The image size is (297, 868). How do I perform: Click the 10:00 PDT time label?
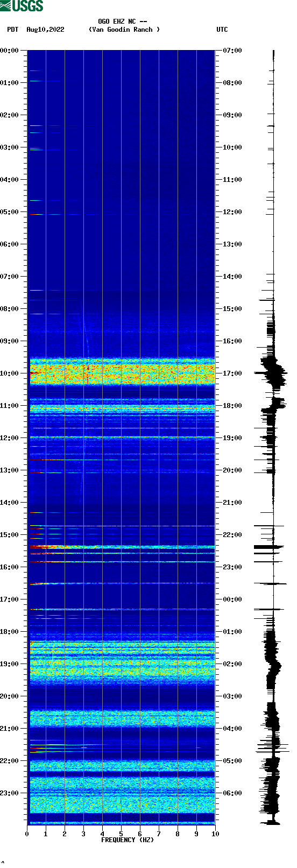tap(10, 373)
